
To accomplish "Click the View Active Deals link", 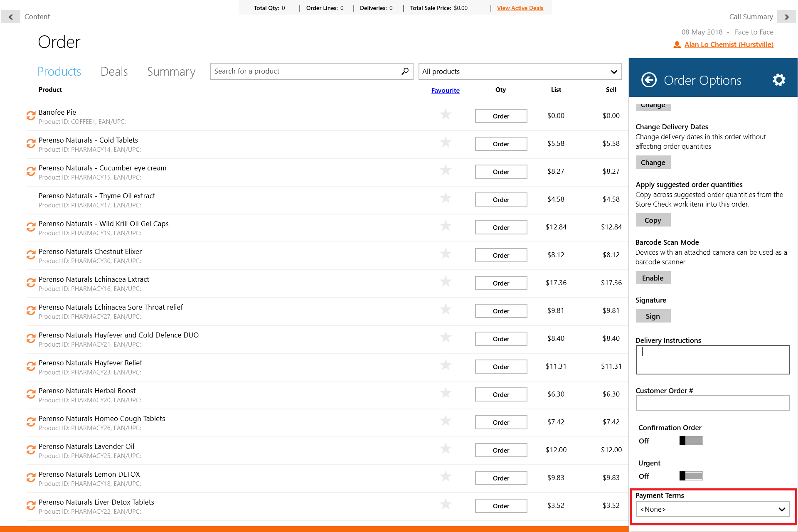I will (520, 8).
